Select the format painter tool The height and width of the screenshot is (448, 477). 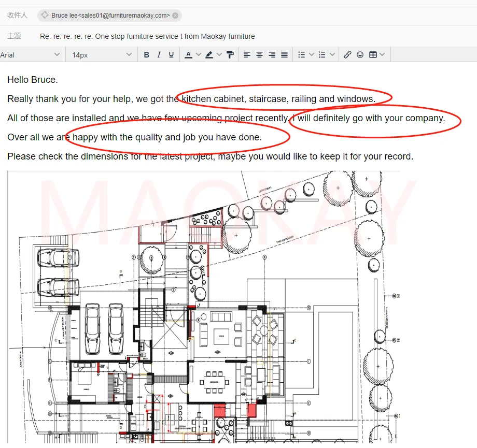[x=230, y=55]
